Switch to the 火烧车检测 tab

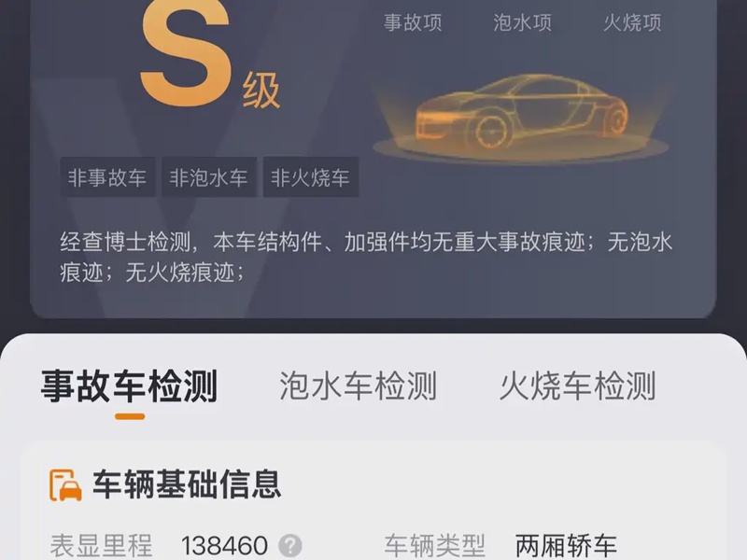pos(577,385)
